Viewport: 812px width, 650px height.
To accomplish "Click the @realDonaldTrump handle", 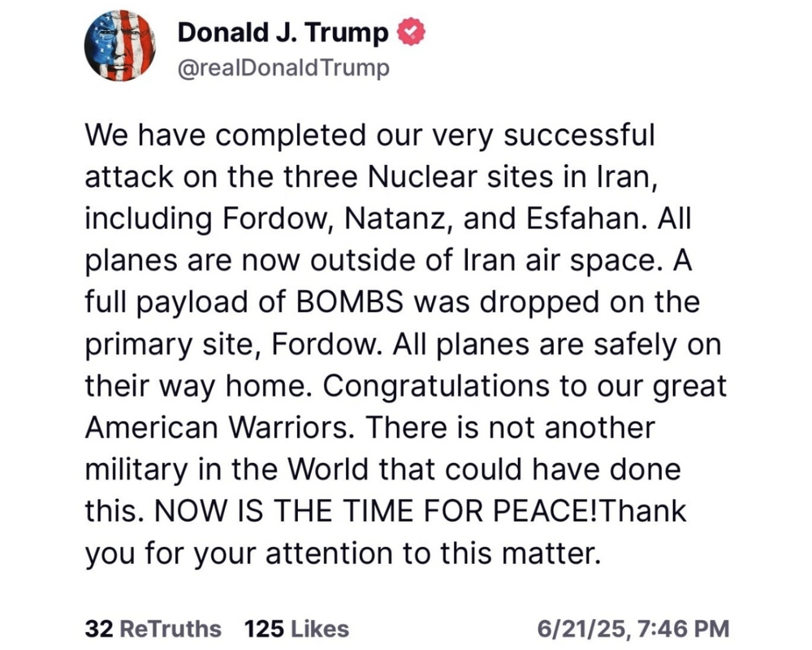I will pyautogui.click(x=283, y=67).
